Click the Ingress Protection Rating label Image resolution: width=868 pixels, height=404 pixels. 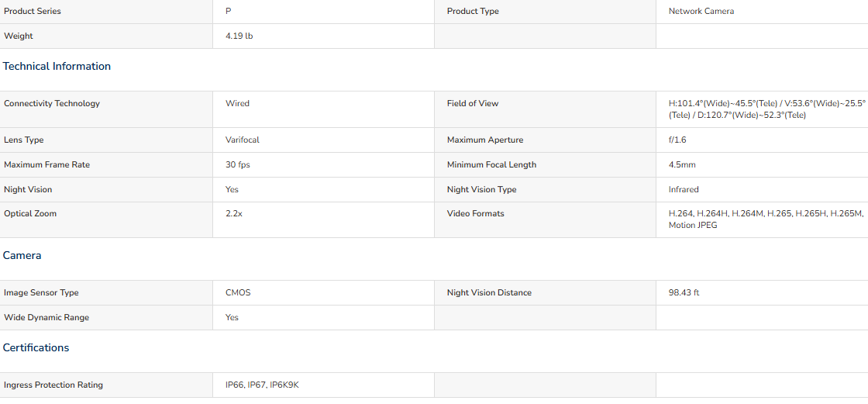[53, 385]
